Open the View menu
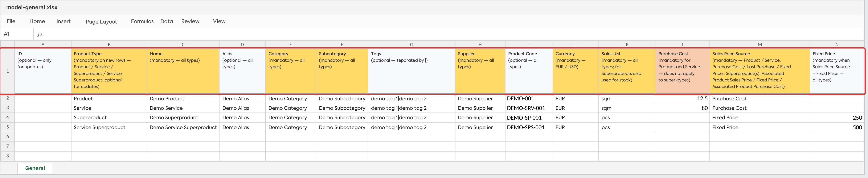 point(219,21)
